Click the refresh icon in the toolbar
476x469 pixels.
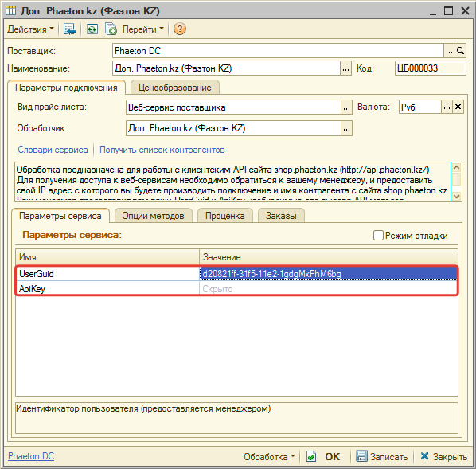pos(92,29)
